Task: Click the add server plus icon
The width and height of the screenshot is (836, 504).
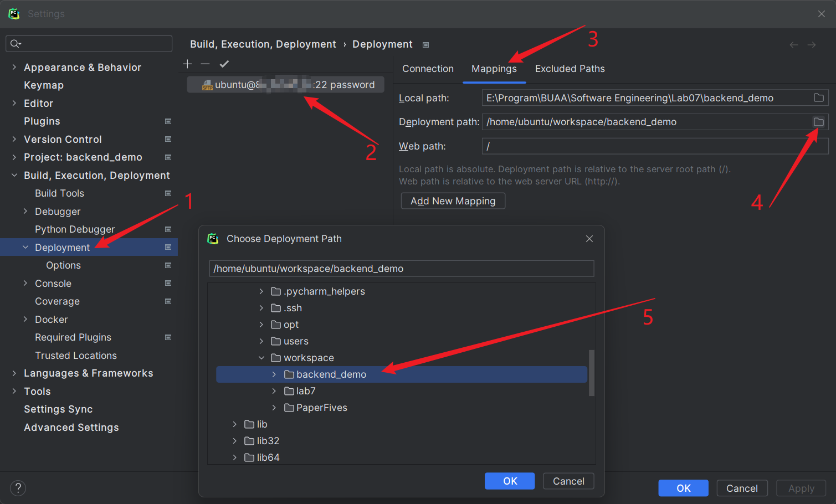Action: tap(188, 64)
